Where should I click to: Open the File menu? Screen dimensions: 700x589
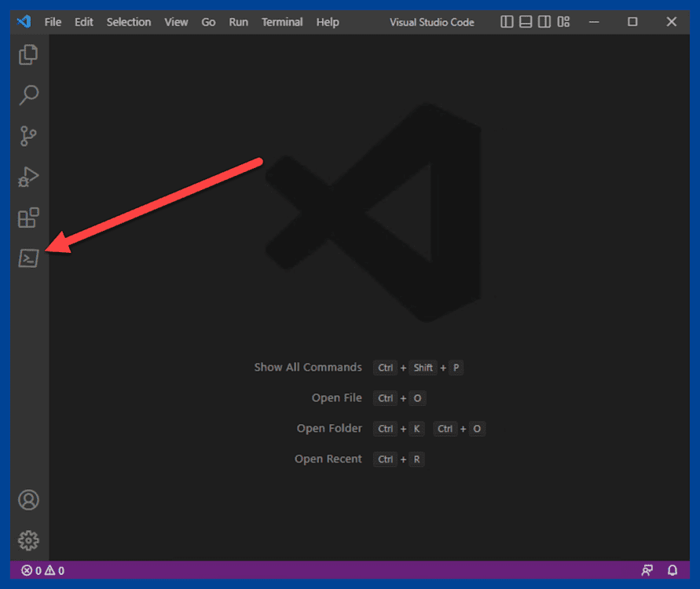[x=53, y=22]
